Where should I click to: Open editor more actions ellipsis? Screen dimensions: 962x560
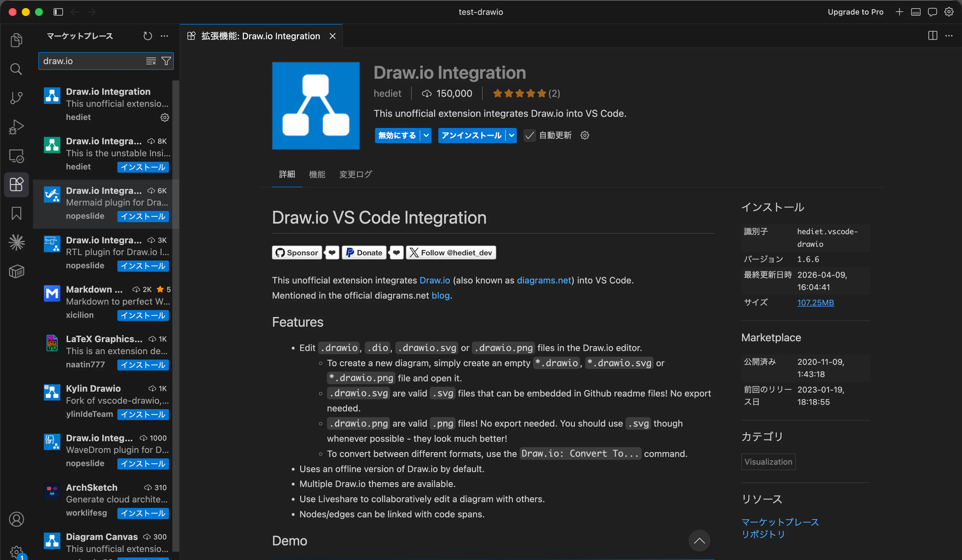pos(949,36)
